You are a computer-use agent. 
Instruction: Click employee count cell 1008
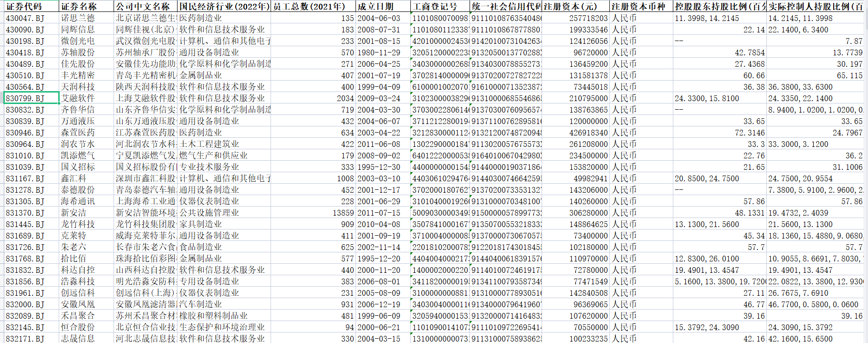click(313, 178)
